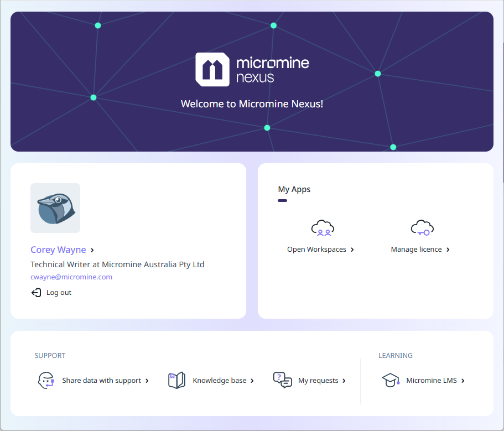The image size is (504, 431).
Task: Click the bird profile avatar picture
Action: [x=55, y=208]
